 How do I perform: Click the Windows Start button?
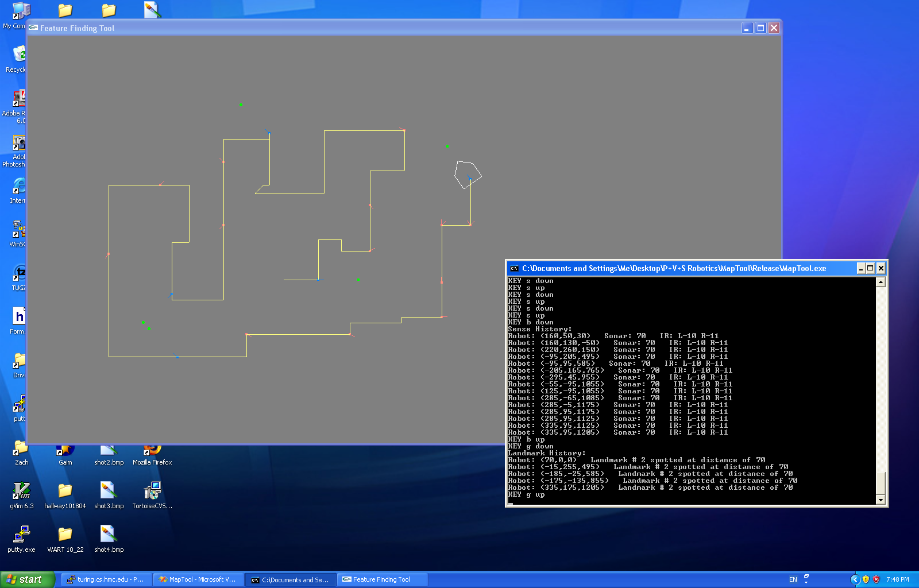click(28, 579)
